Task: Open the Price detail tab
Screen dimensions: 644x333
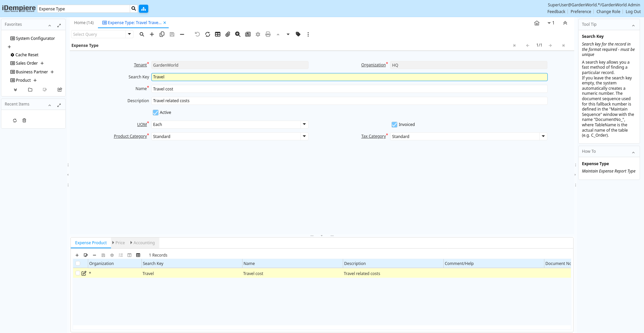Action: [120, 243]
